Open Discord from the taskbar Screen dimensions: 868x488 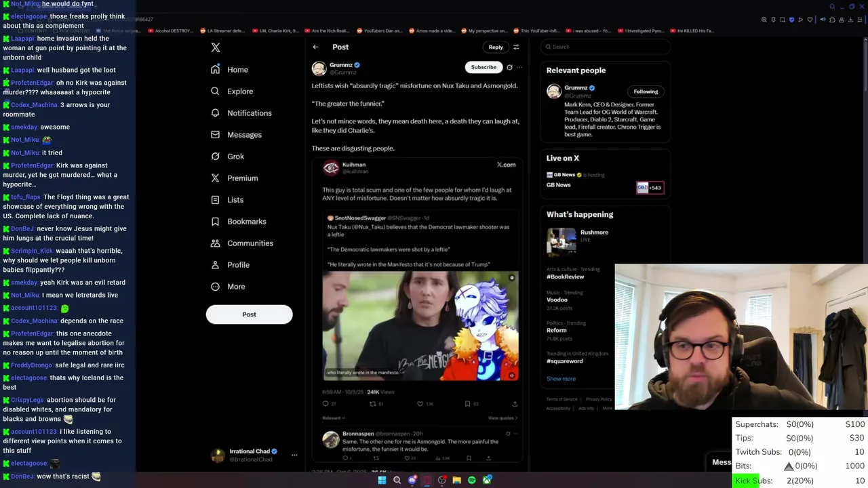coord(412,480)
